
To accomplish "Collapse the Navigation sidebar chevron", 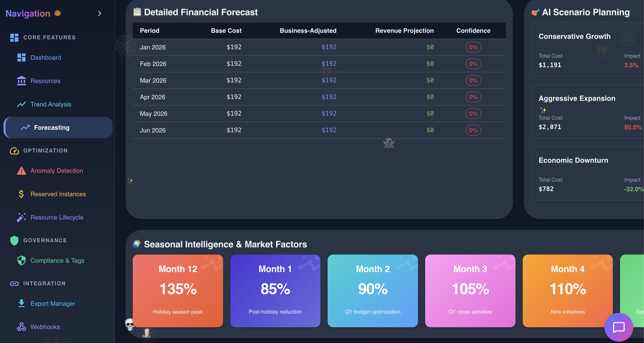I will pos(100,13).
